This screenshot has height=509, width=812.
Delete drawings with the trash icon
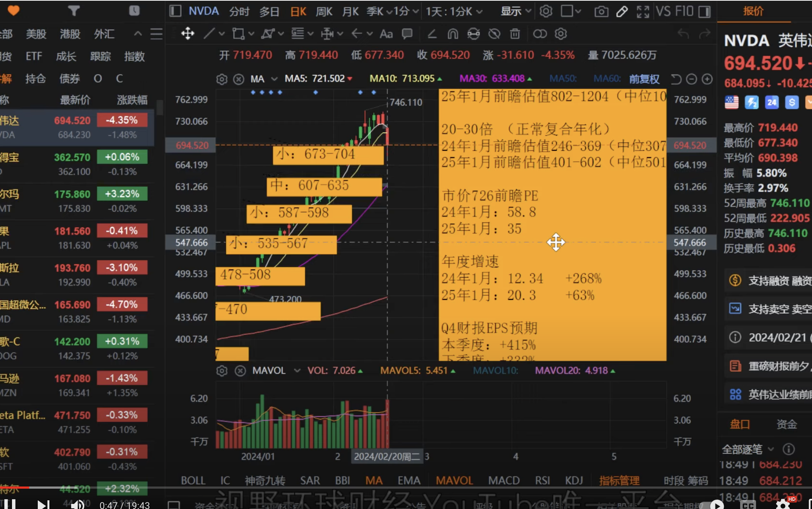click(x=515, y=34)
